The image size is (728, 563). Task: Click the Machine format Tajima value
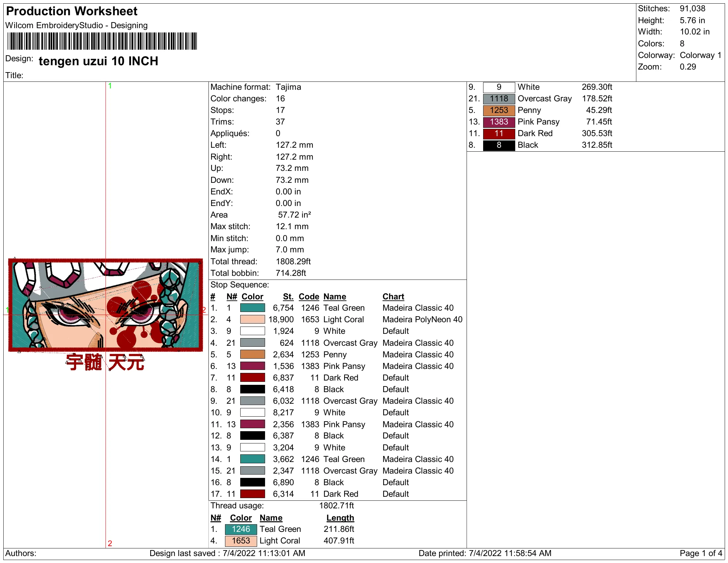tap(288, 87)
